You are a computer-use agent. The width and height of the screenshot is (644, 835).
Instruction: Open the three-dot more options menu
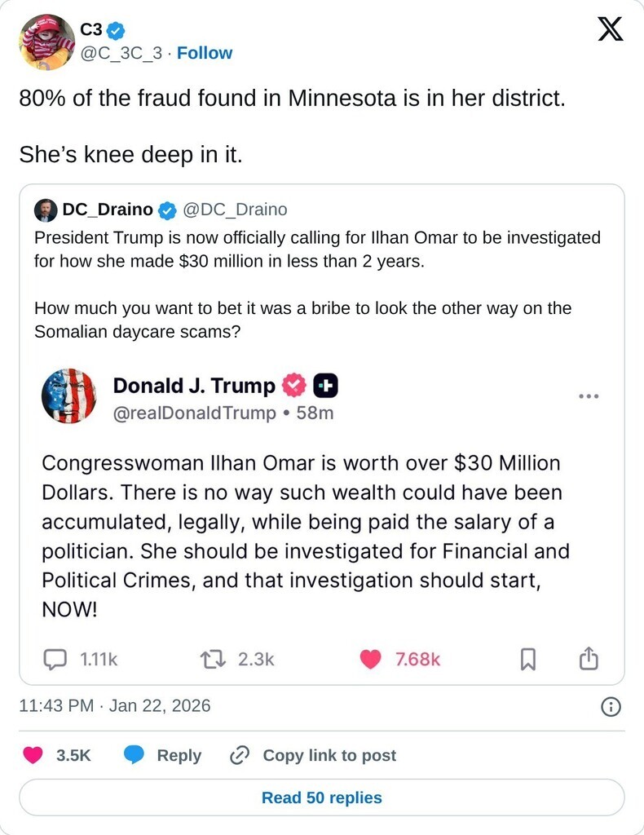pos(589,396)
